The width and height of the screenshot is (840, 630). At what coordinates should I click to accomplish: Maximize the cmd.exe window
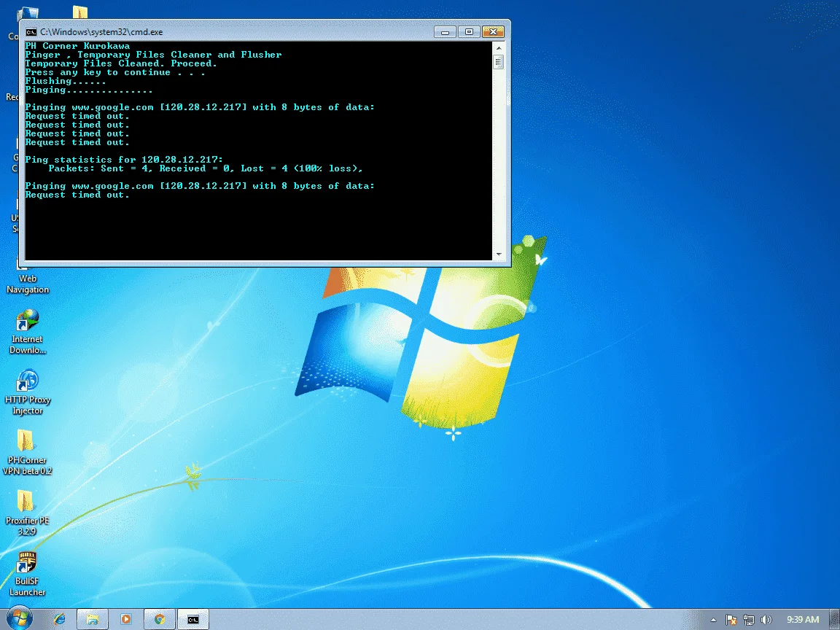[469, 32]
